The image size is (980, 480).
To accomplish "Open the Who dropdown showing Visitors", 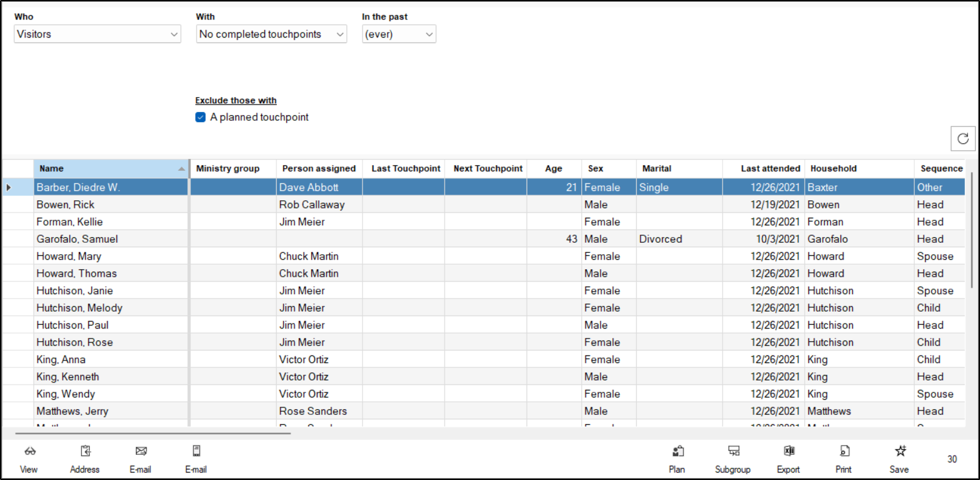I will click(97, 34).
